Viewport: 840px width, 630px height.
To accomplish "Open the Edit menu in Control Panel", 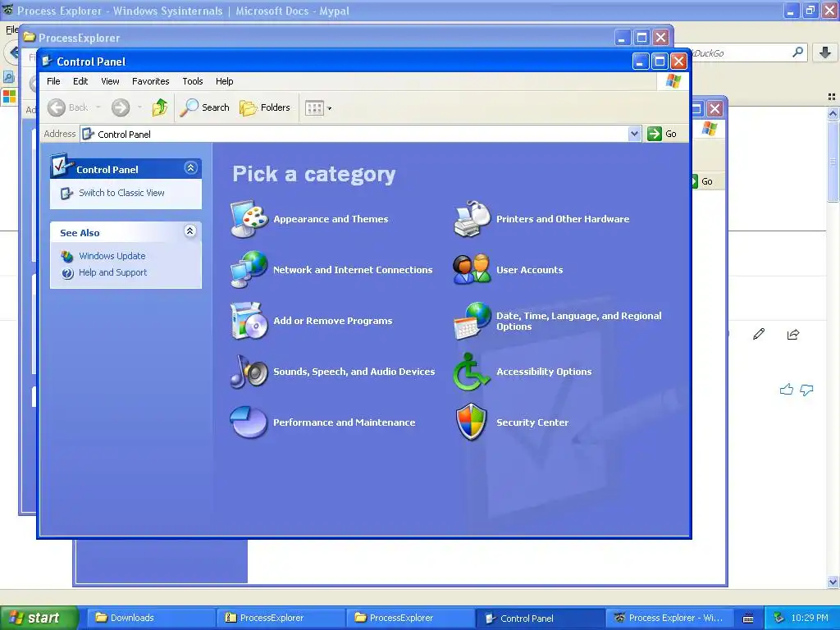I will [80, 81].
